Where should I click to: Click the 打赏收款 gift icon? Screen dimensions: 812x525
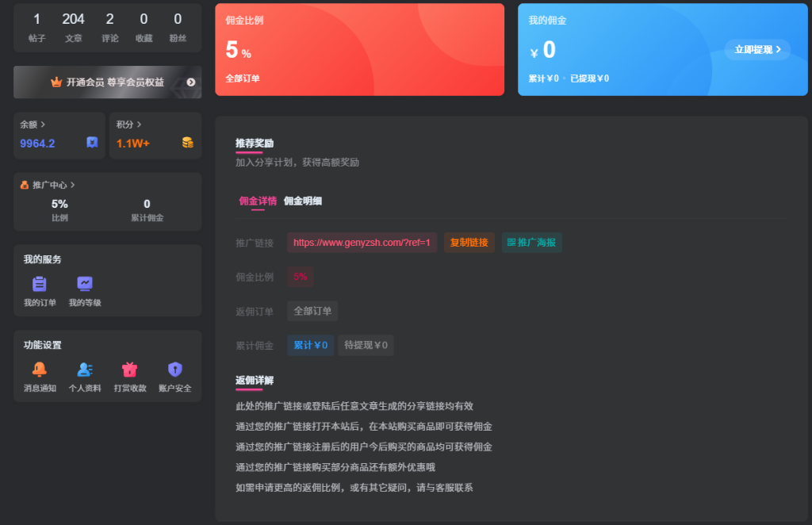[129, 370]
